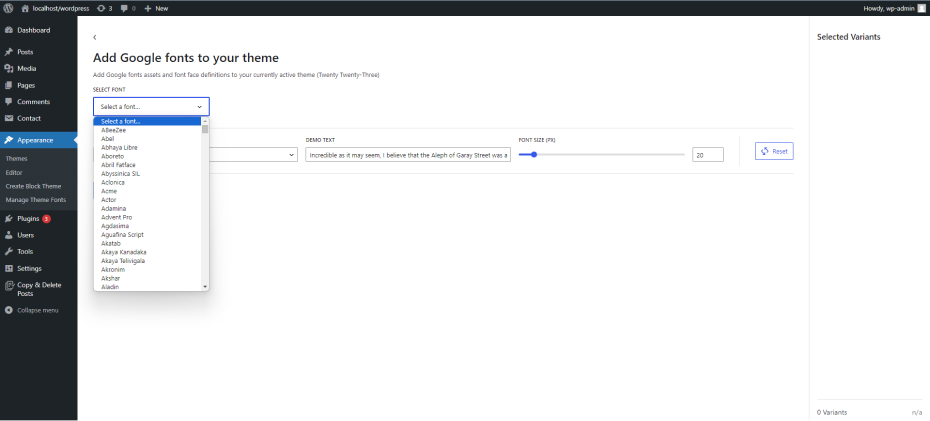Click the Users person icon
930x421 pixels.
click(8, 235)
